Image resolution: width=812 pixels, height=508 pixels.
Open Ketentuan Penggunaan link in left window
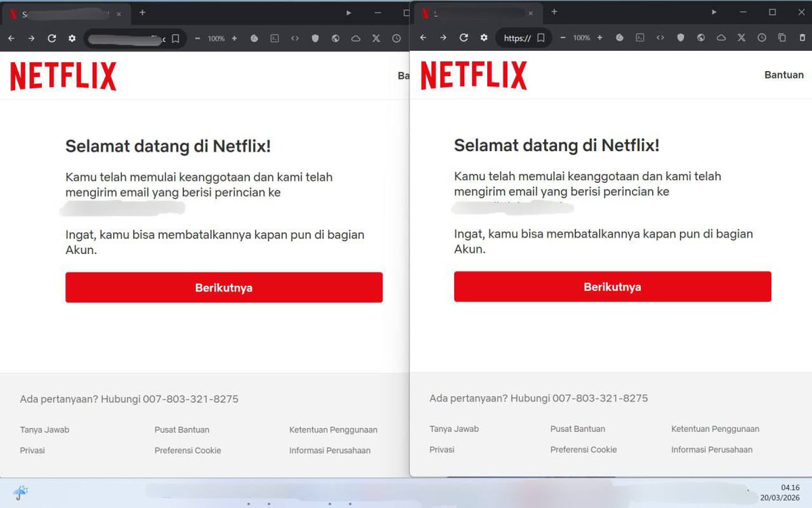coord(333,429)
